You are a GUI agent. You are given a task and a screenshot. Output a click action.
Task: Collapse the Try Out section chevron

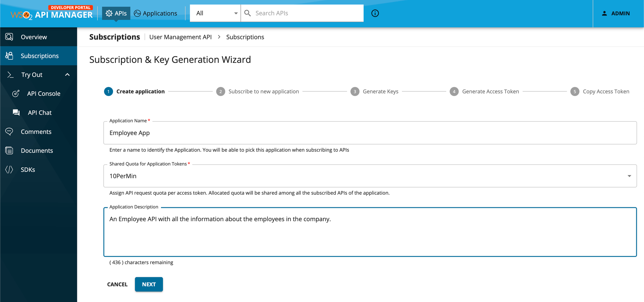pyautogui.click(x=67, y=75)
